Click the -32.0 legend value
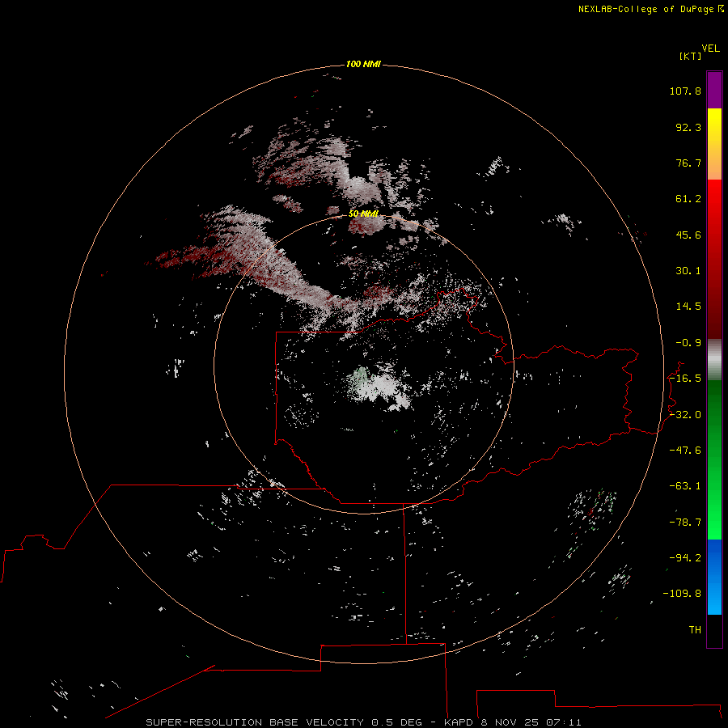Screen dimensions: 728x728 [x=685, y=415]
